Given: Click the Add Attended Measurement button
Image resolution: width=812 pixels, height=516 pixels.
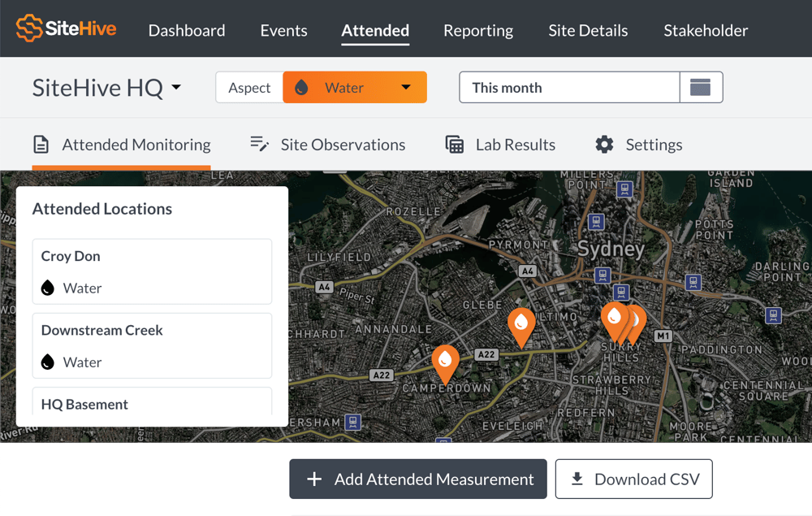Looking at the screenshot, I should pyautogui.click(x=418, y=479).
